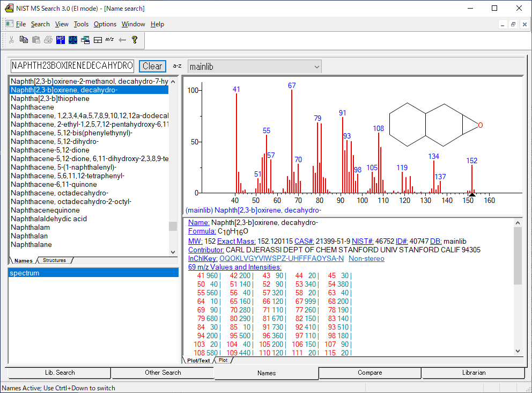Click the decahydronaphthoxirene structure drawing
The image size is (532, 393).
coord(436,125)
